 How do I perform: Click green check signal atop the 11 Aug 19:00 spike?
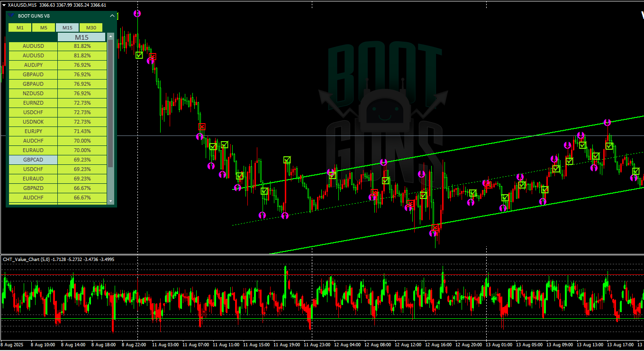[x=287, y=160]
